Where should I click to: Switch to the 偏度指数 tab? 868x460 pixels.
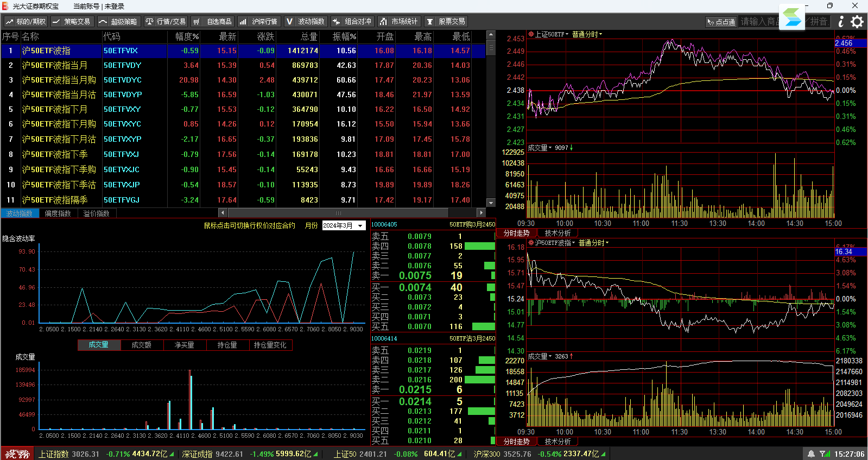click(x=58, y=213)
